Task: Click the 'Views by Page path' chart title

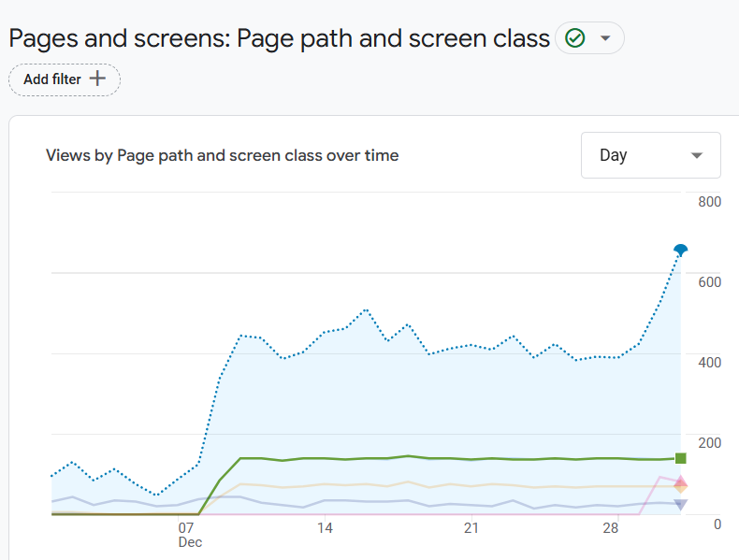Action: click(x=222, y=155)
